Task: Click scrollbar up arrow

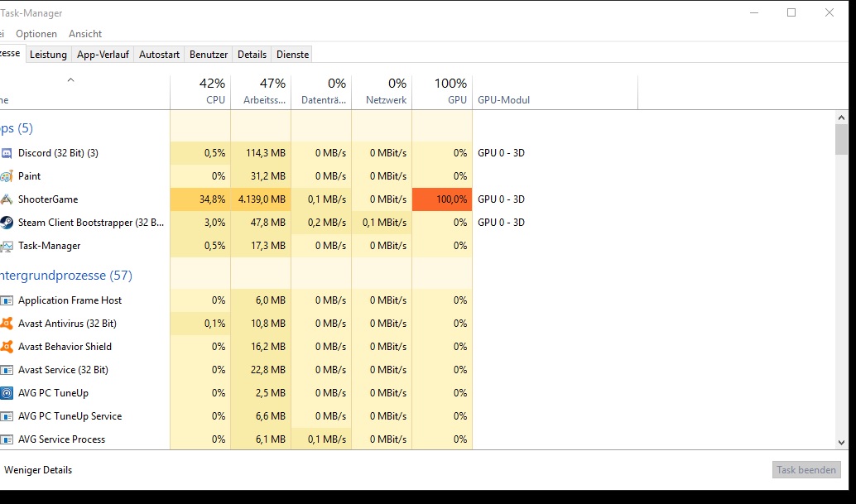Action: pyautogui.click(x=841, y=118)
